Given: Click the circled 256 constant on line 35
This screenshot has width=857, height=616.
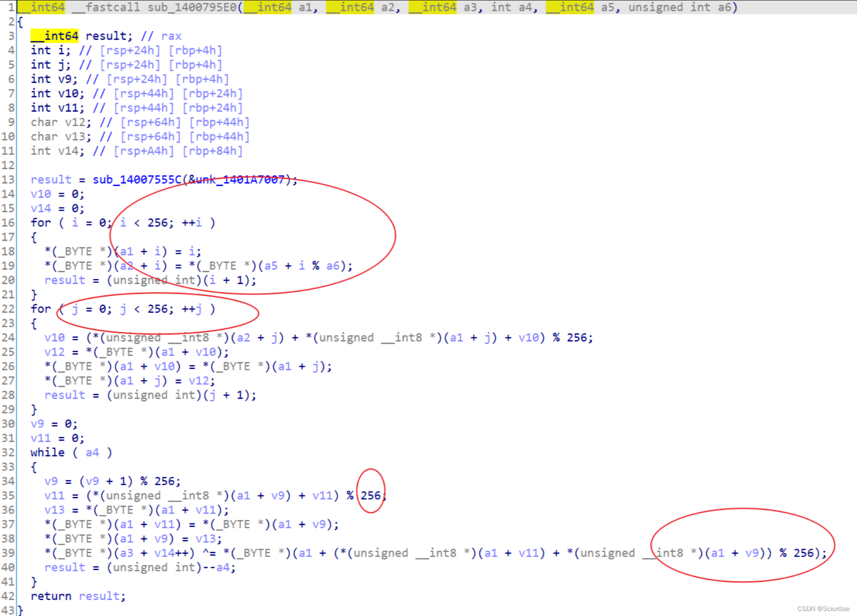Looking at the screenshot, I should [x=370, y=495].
